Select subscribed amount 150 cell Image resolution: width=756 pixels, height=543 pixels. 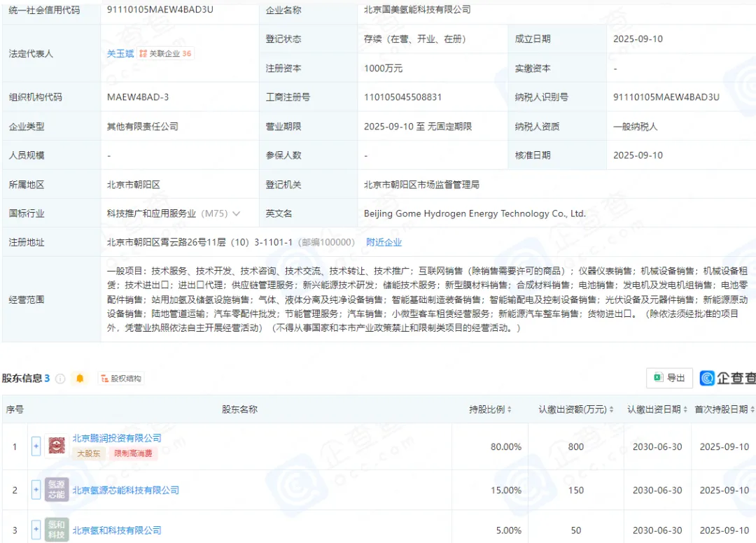coord(575,490)
